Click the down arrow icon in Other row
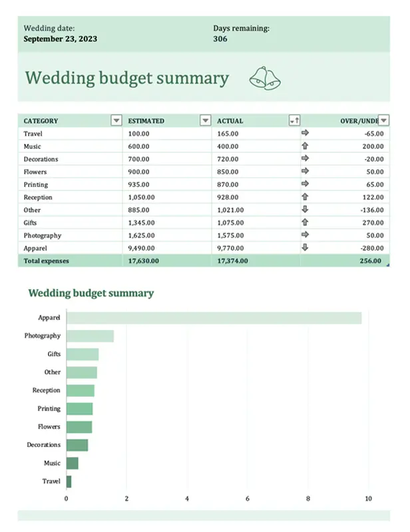The width and height of the screenshot is (410, 532). click(306, 209)
